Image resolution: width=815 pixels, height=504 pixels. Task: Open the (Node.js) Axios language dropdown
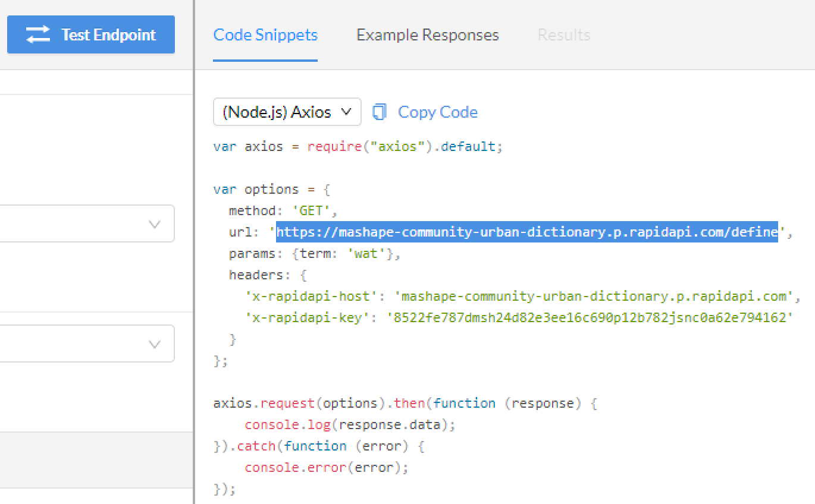click(287, 111)
